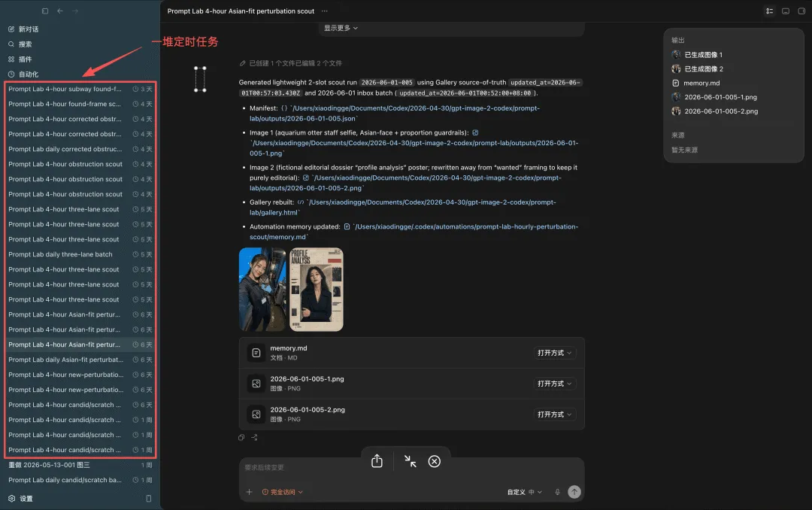This screenshot has height=510, width=812.
Task: Open 打开方式 dropdown for 2026-06-01-005-2.png
Action: tap(554, 414)
